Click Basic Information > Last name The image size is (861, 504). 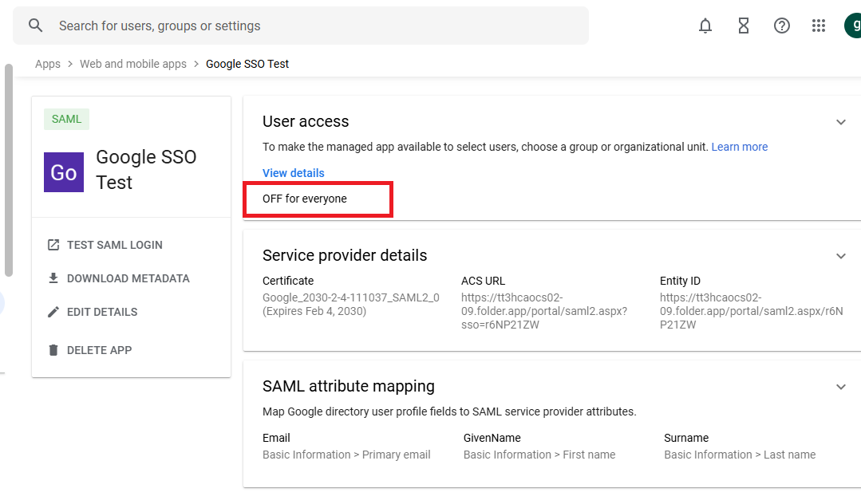click(x=741, y=455)
